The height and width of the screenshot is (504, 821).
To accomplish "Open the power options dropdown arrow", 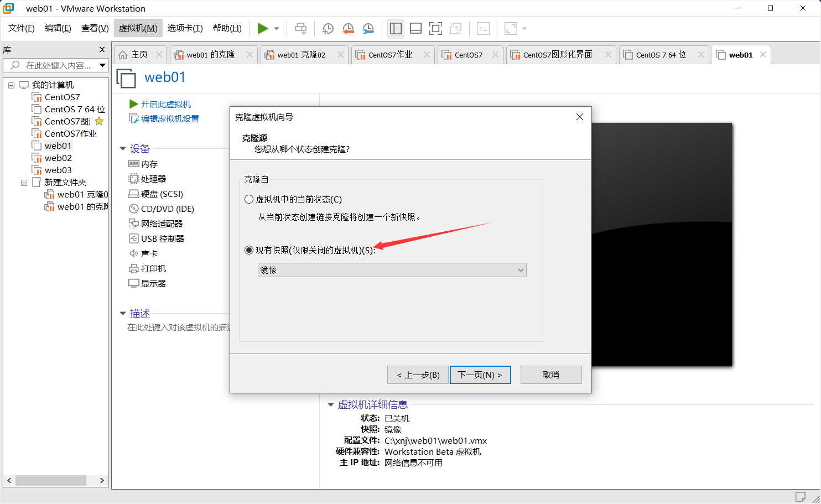I will coord(277,29).
